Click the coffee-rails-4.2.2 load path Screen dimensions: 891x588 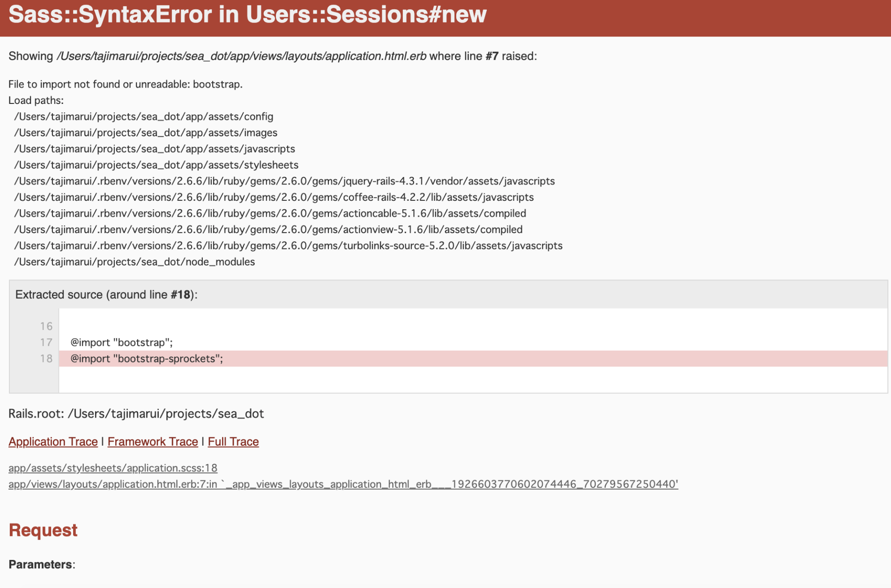tap(274, 197)
